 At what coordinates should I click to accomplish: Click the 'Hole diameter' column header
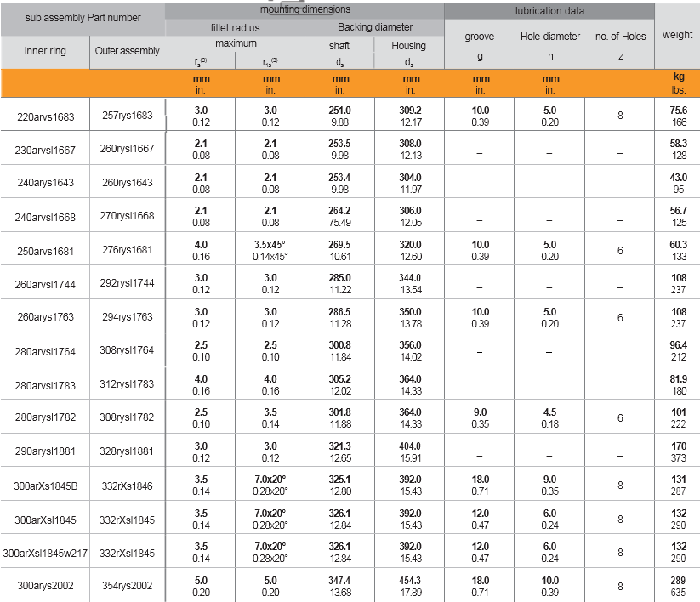pyautogui.click(x=550, y=36)
